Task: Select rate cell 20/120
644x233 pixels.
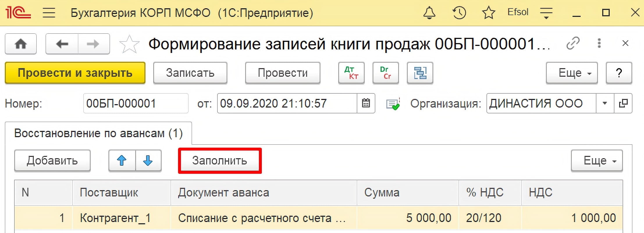Action: point(490,218)
